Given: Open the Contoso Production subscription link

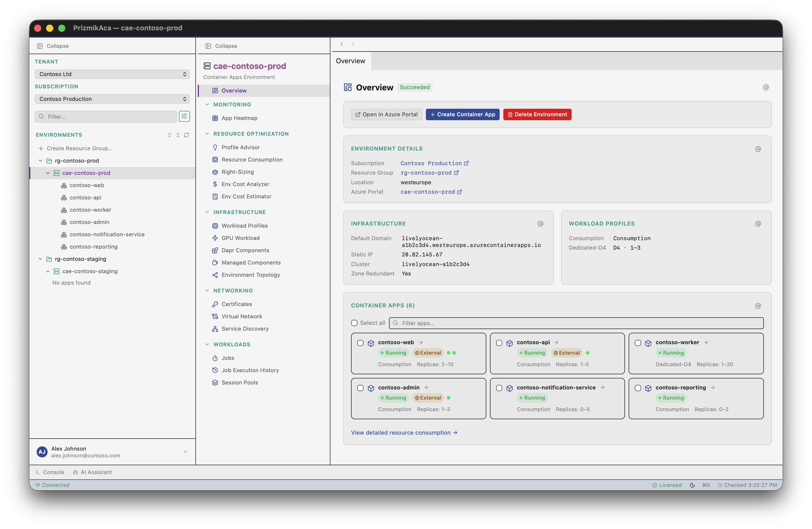Looking at the screenshot, I should point(434,163).
